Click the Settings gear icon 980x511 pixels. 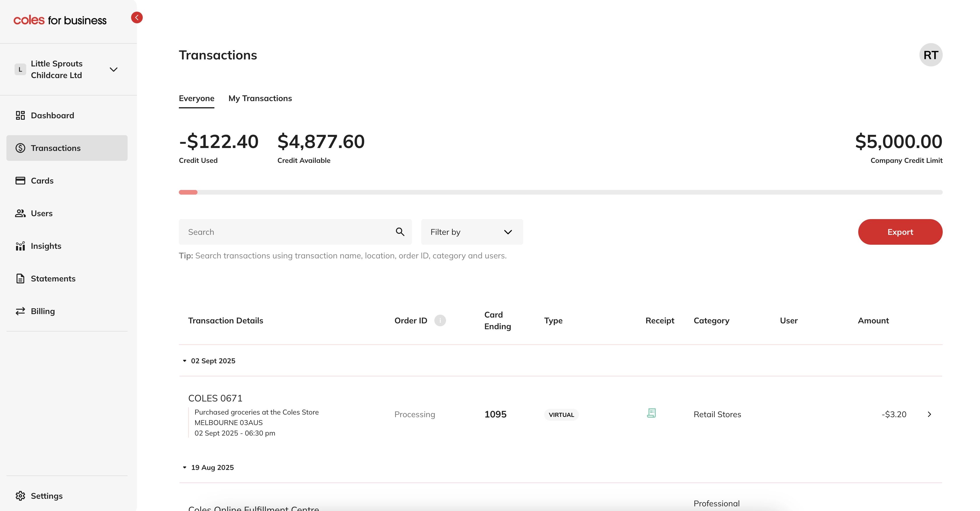[20, 496]
